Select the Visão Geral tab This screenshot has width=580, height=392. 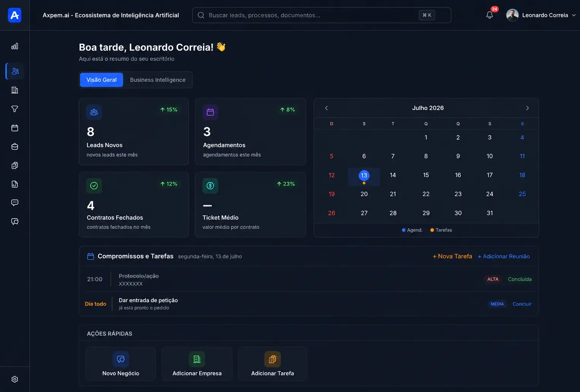[101, 80]
